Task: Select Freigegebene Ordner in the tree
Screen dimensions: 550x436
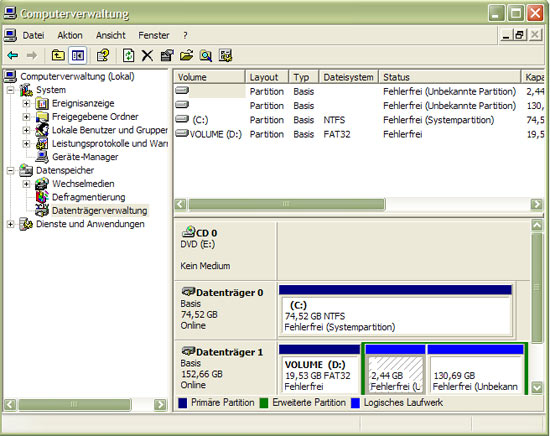Action: click(x=95, y=116)
